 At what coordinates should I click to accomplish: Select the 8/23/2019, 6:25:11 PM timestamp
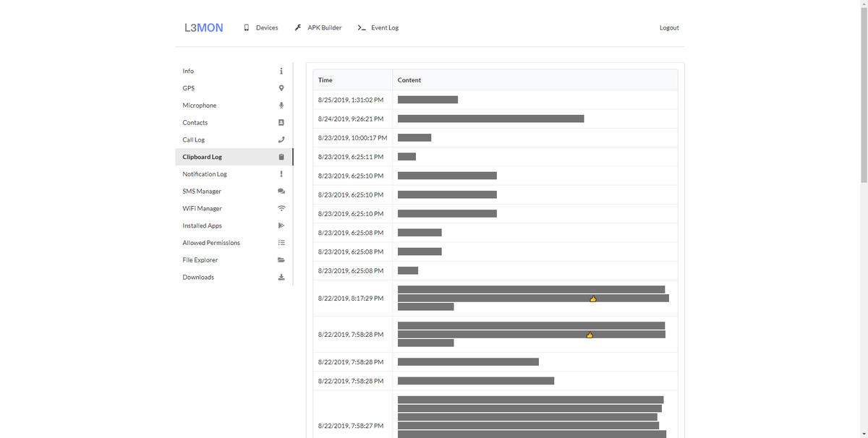click(351, 157)
